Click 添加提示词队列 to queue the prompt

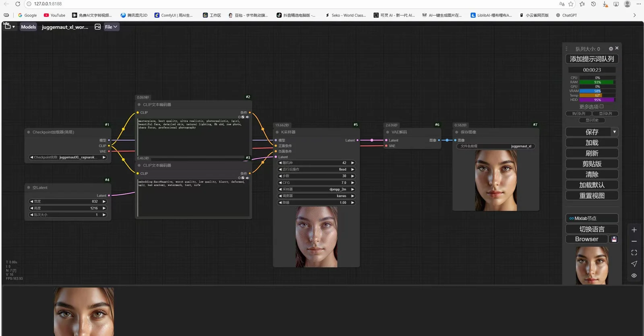click(592, 59)
